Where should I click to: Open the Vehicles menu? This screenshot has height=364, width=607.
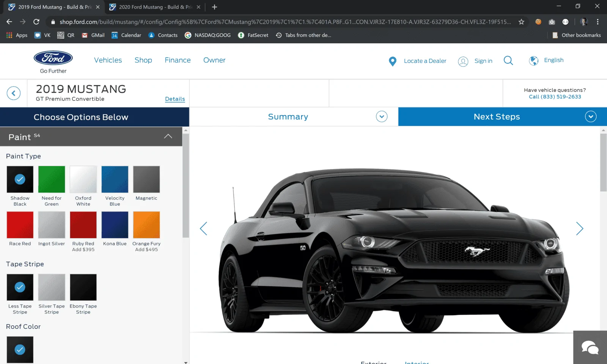[x=108, y=60]
